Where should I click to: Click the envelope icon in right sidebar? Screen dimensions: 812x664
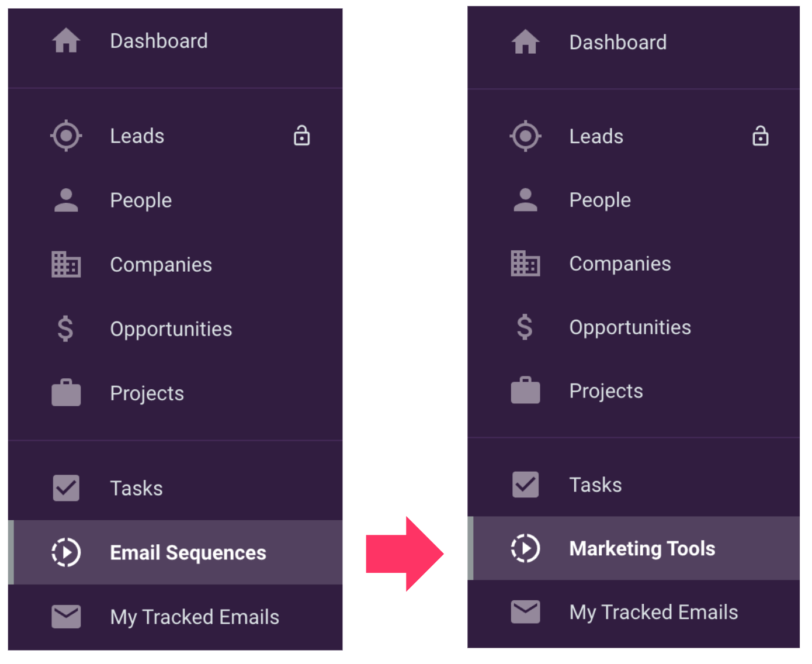coord(525,612)
